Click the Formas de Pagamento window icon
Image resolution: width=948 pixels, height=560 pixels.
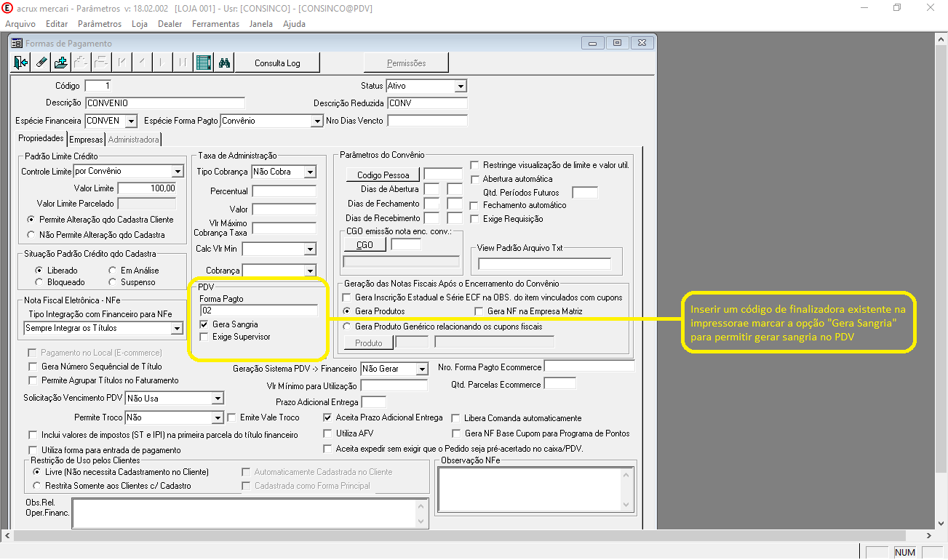[x=17, y=44]
